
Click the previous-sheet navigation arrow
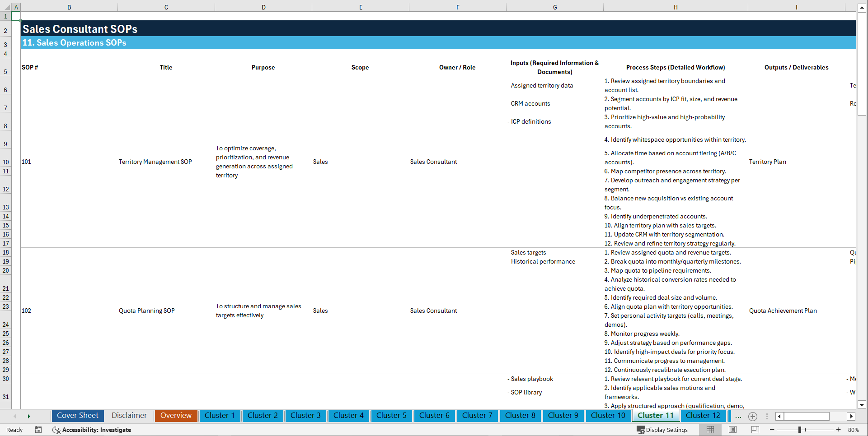point(15,416)
